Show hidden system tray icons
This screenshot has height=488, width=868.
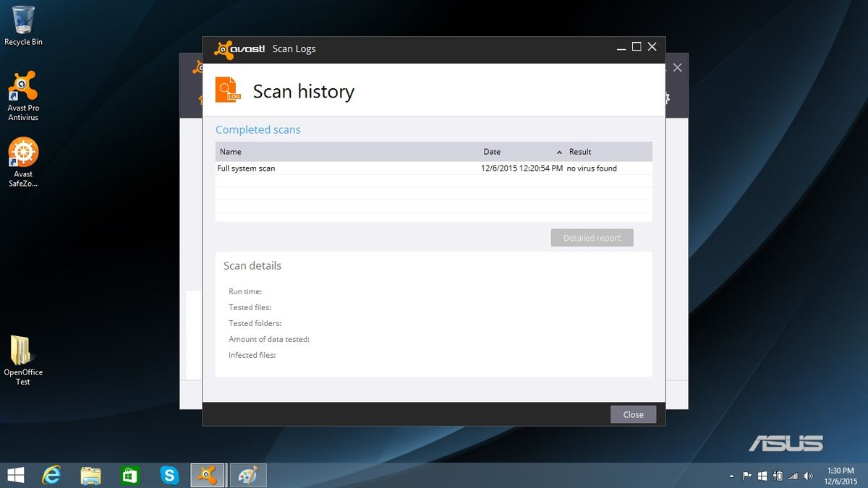[x=731, y=476]
